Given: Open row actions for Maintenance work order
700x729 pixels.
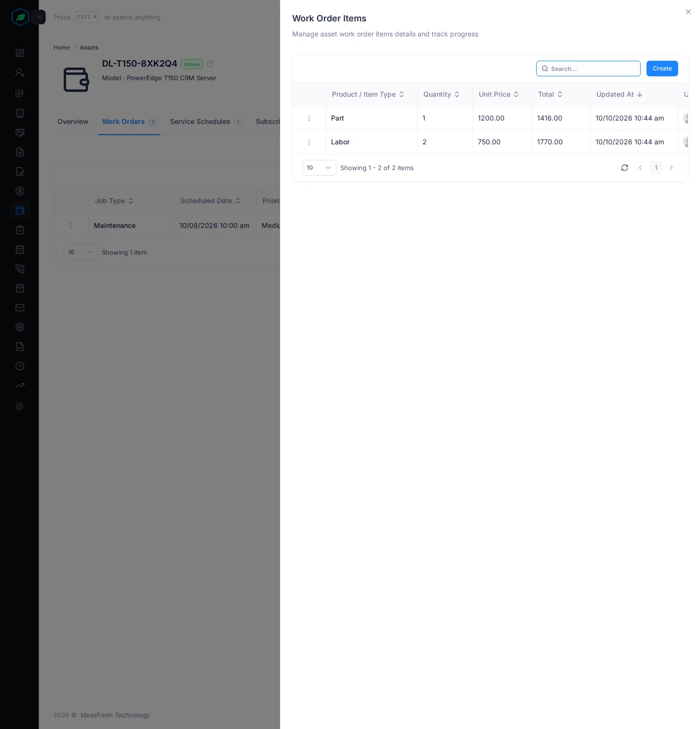Looking at the screenshot, I should (70, 226).
